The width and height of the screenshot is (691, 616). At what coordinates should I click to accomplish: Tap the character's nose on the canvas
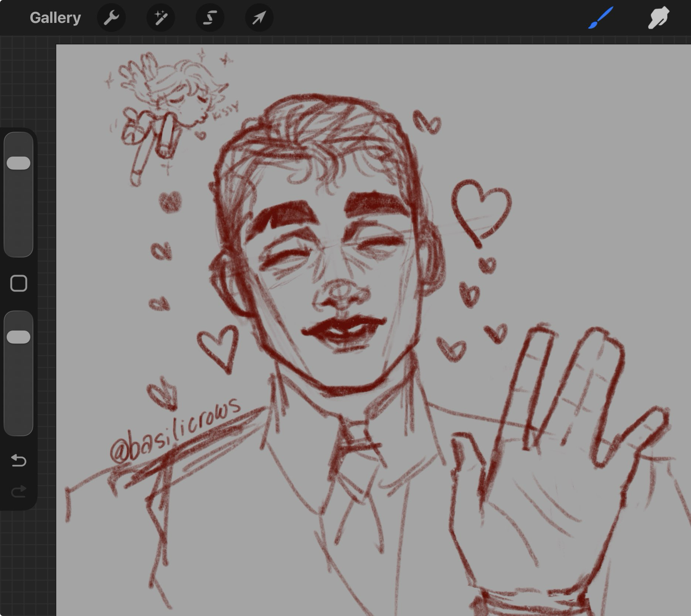[340, 295]
